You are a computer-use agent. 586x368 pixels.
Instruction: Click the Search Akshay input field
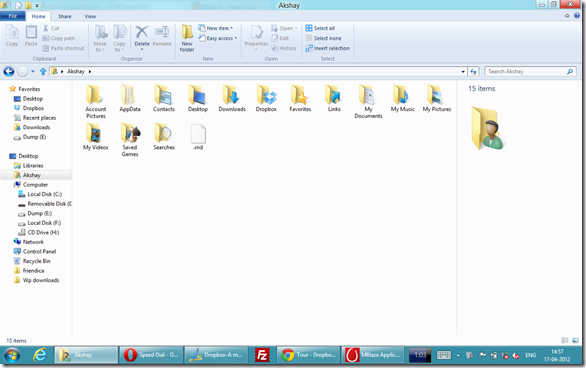coord(530,71)
